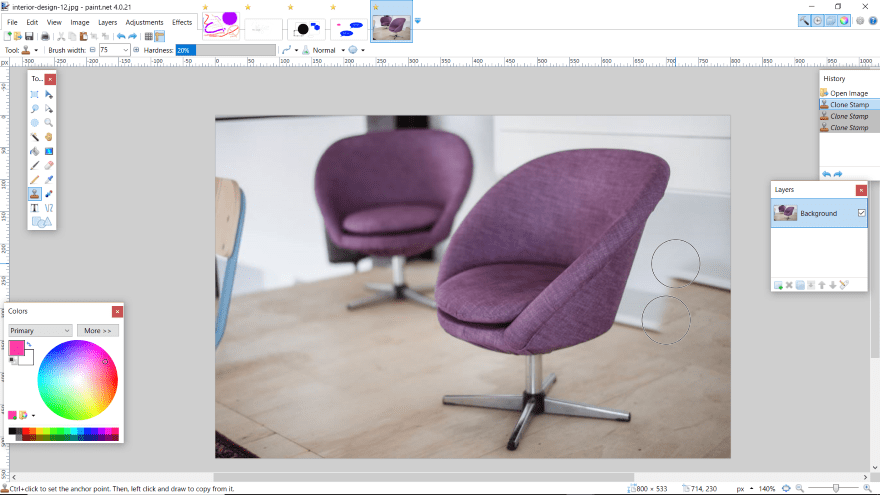Viewport: 880px width, 495px height.
Task: Expand the Brush width dropdown
Action: coord(125,50)
